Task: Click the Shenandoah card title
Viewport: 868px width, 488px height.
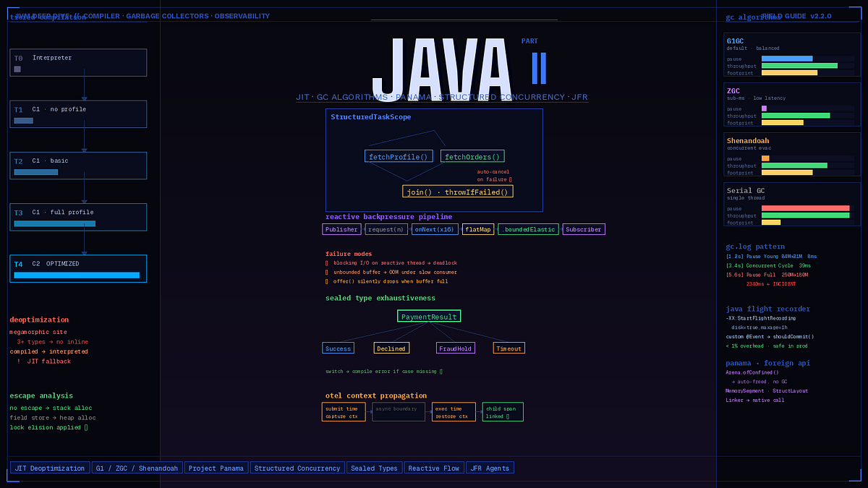Action: click(748, 141)
